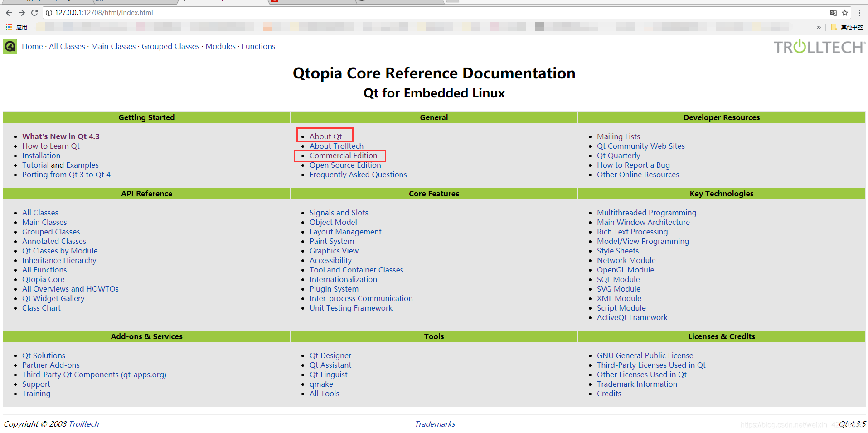
Task: Click the Trolltech logo at top right
Action: pos(819,47)
